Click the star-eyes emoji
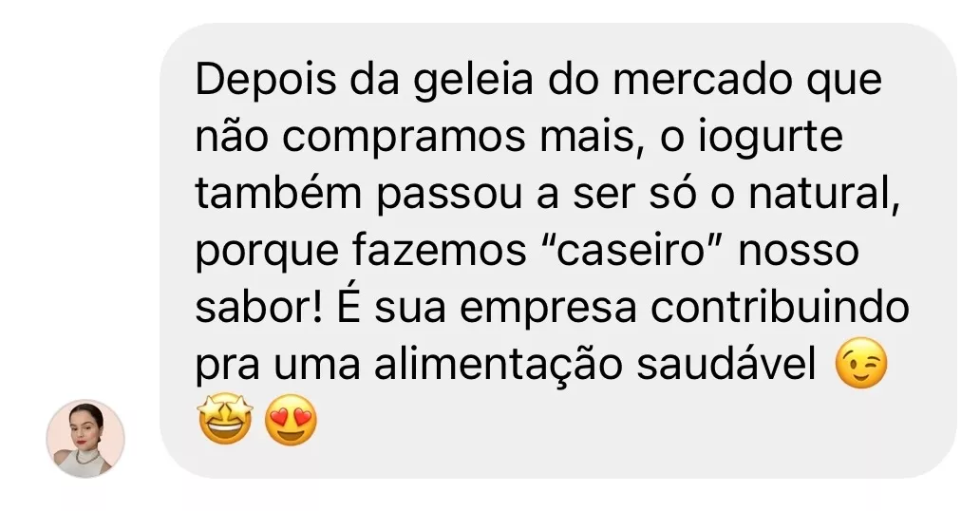The height and width of the screenshot is (511, 980). pos(225,419)
